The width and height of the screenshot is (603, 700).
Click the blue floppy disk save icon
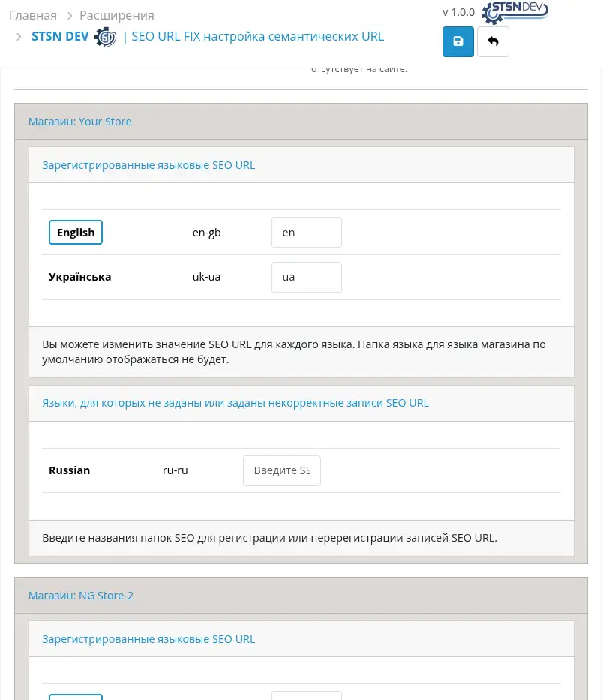[x=457, y=41]
